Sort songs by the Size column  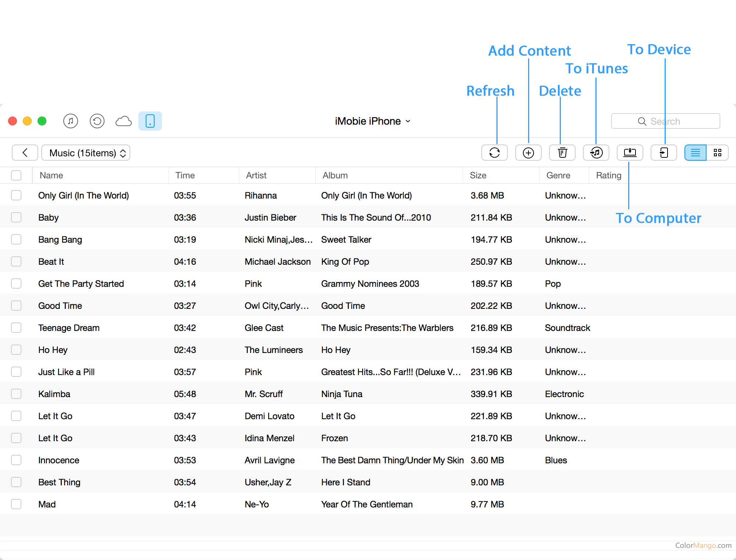[x=478, y=175]
